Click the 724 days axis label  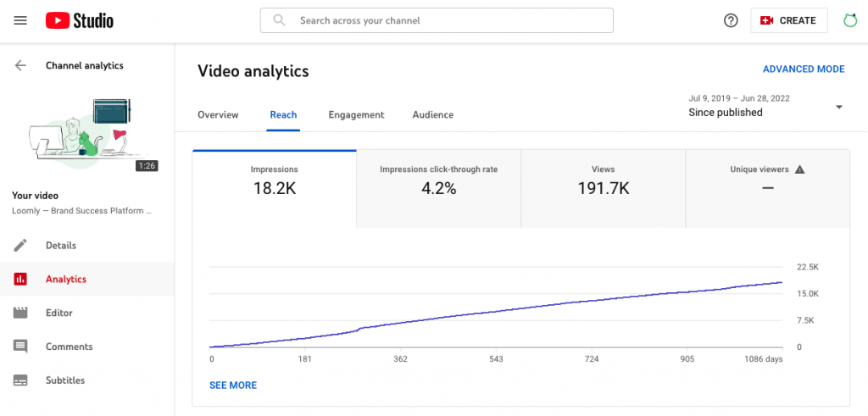tap(592, 359)
